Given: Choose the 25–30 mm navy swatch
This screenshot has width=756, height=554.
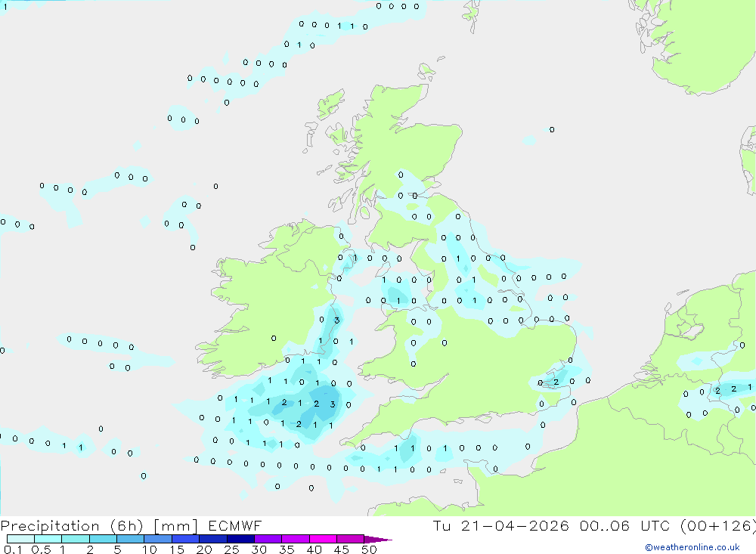Looking at the screenshot, I should click(240, 539).
